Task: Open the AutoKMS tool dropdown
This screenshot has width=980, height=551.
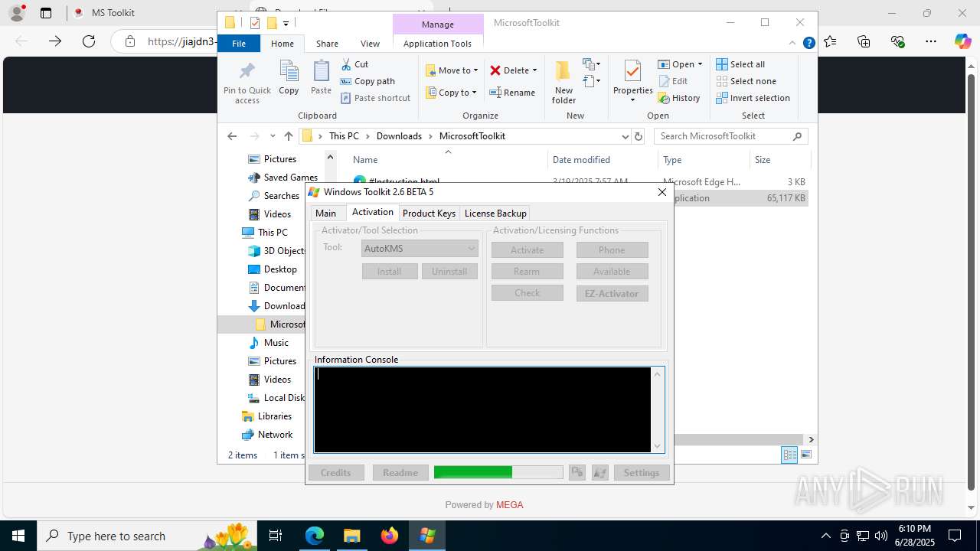Action: pos(420,249)
